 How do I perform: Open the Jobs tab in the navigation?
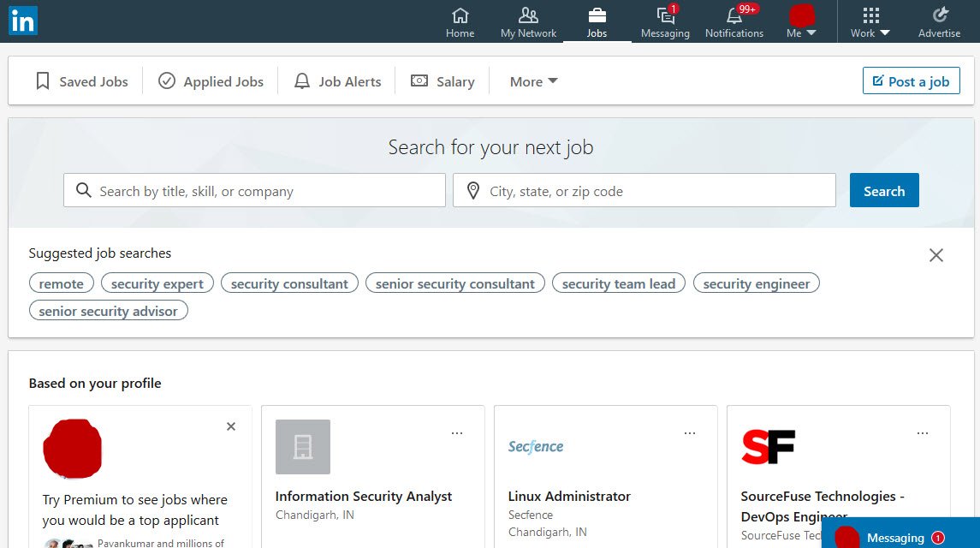(597, 22)
